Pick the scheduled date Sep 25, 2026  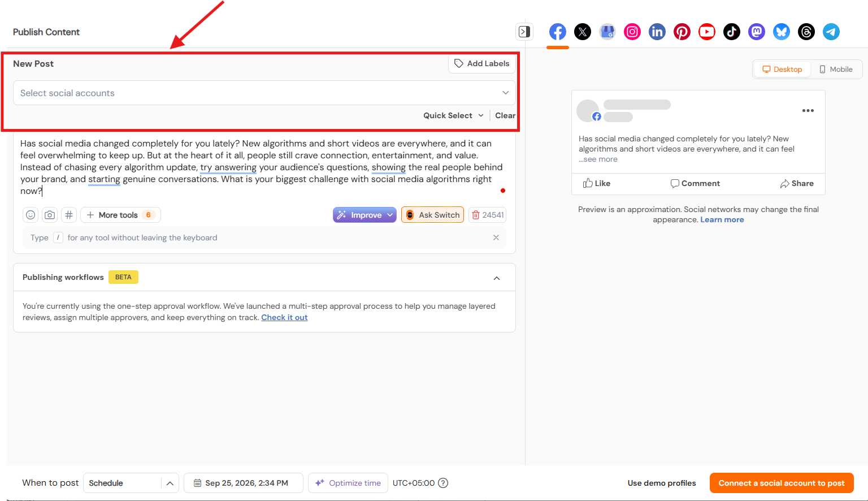pyautogui.click(x=244, y=483)
